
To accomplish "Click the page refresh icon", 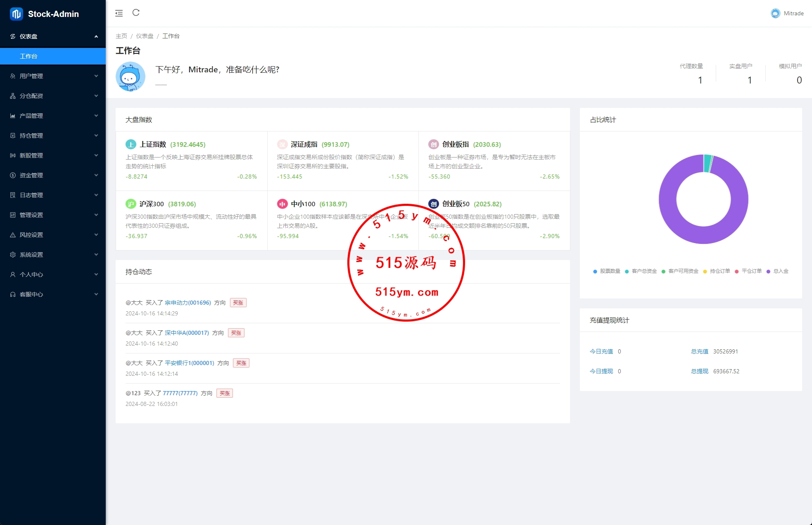I will coord(136,13).
